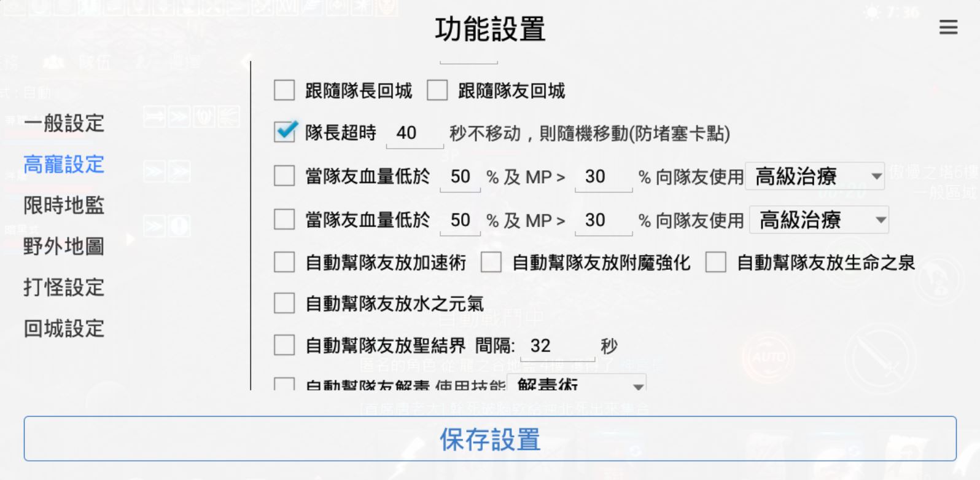
Task: Uncheck the 隊長超時 random-move checkbox
Action: click(x=284, y=132)
